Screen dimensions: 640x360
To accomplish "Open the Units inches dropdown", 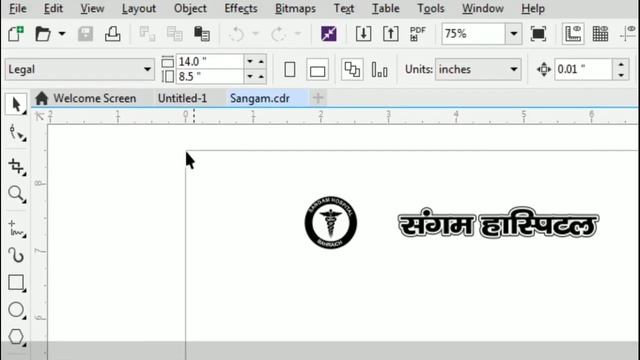I will coord(478,69).
